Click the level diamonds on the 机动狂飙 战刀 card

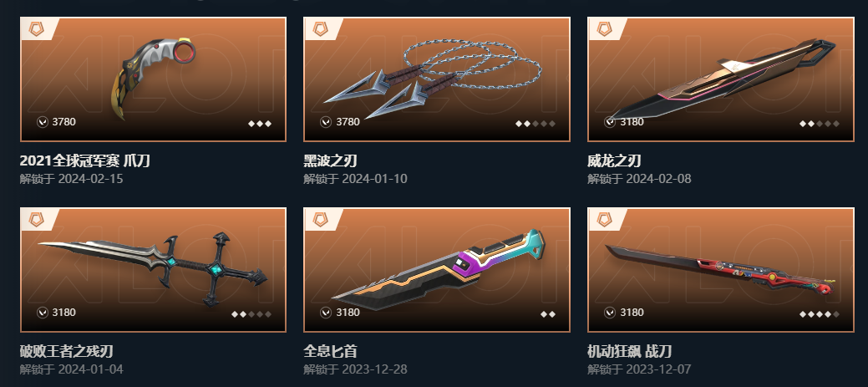coord(820,314)
